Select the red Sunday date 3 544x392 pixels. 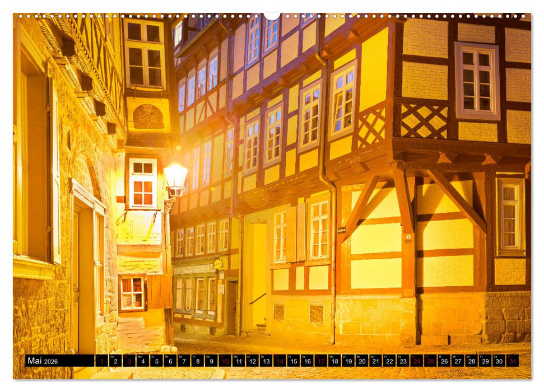129,363
